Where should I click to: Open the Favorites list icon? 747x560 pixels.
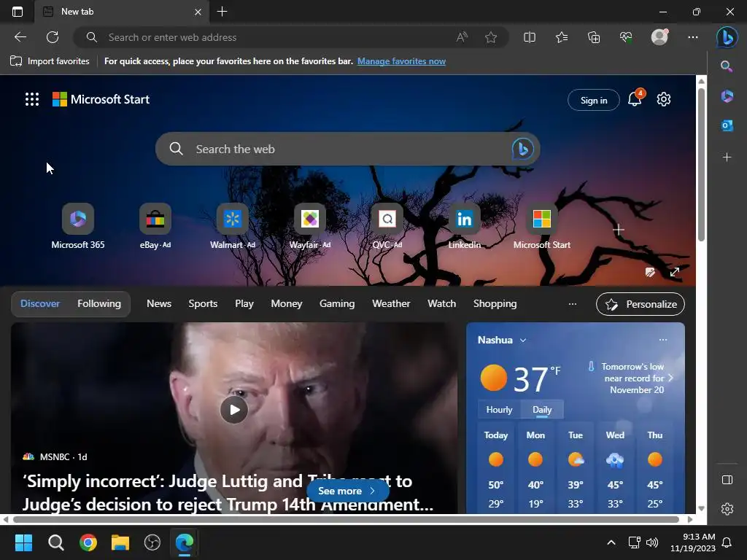(562, 37)
